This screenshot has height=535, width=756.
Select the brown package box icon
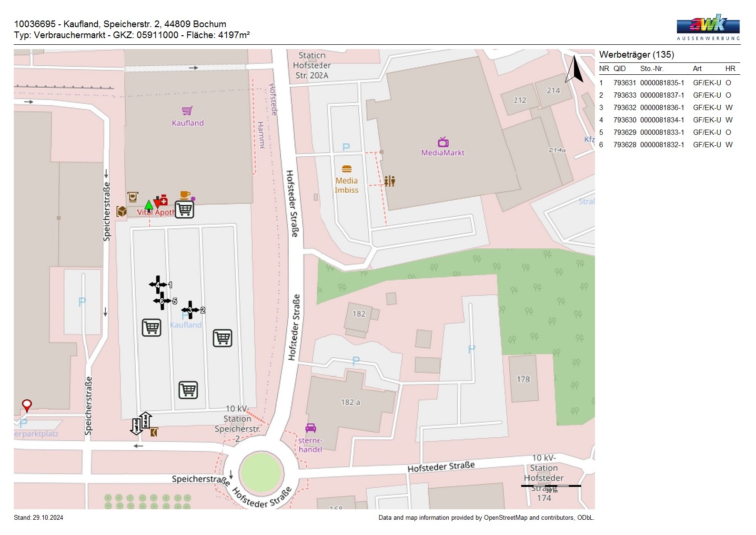coord(121,211)
